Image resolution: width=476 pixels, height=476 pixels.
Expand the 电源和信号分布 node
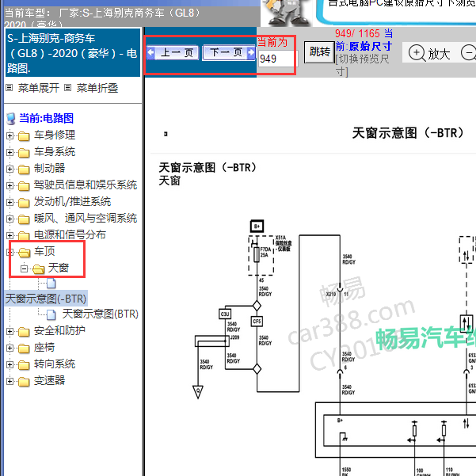(x=10, y=235)
